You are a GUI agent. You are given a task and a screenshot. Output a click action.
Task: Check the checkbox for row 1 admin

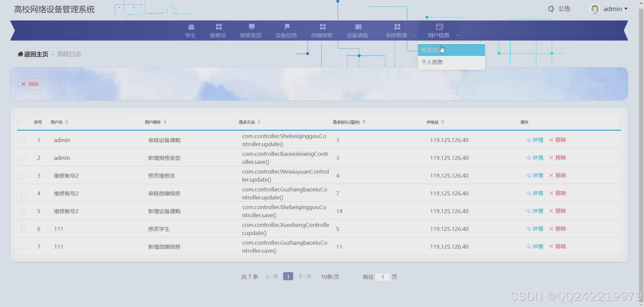tap(23, 140)
